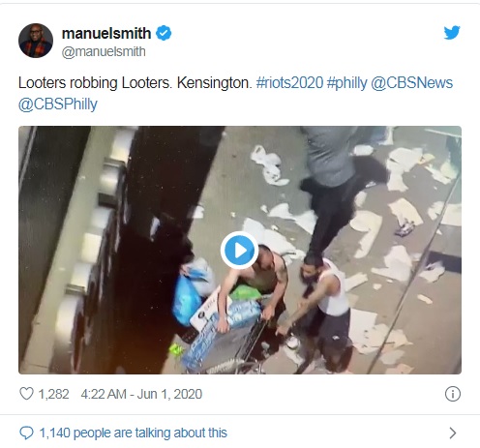480x448 pixels.
Task: Open manuelsmith's profile avatar
Action: [36, 41]
